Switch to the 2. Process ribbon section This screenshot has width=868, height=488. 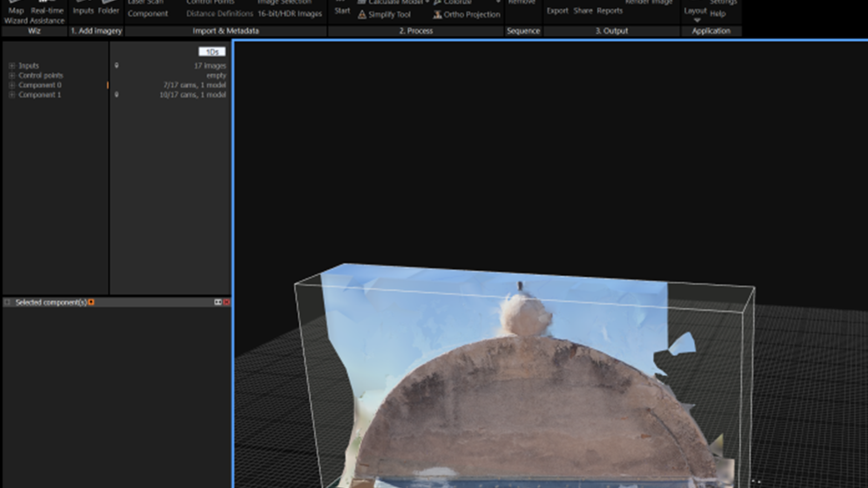pyautogui.click(x=416, y=31)
